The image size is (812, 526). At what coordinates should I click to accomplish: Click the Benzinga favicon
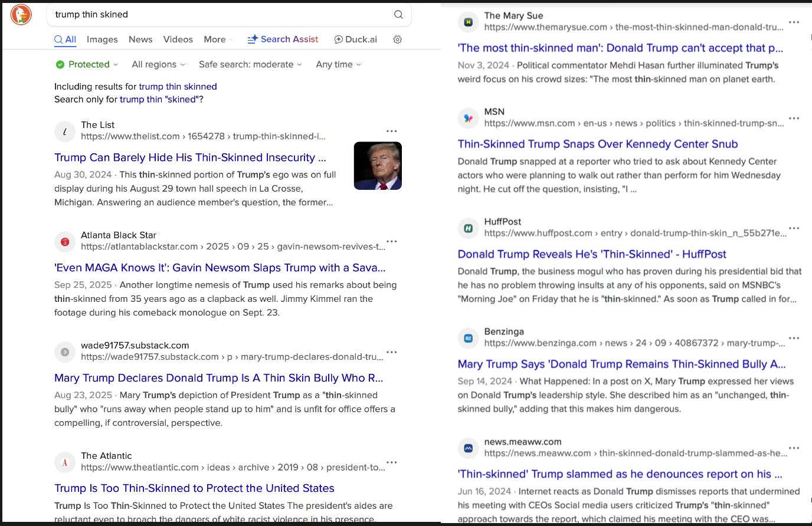coord(469,338)
